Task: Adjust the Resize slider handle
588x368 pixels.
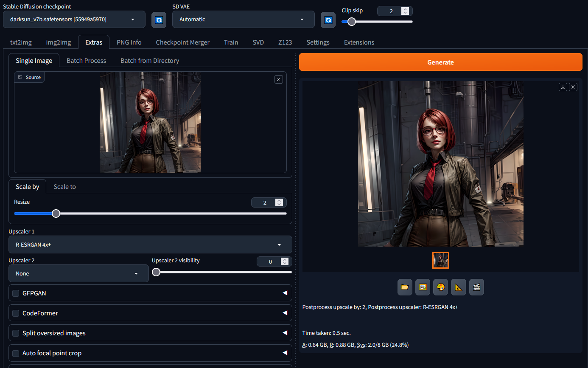Action: (x=56, y=213)
